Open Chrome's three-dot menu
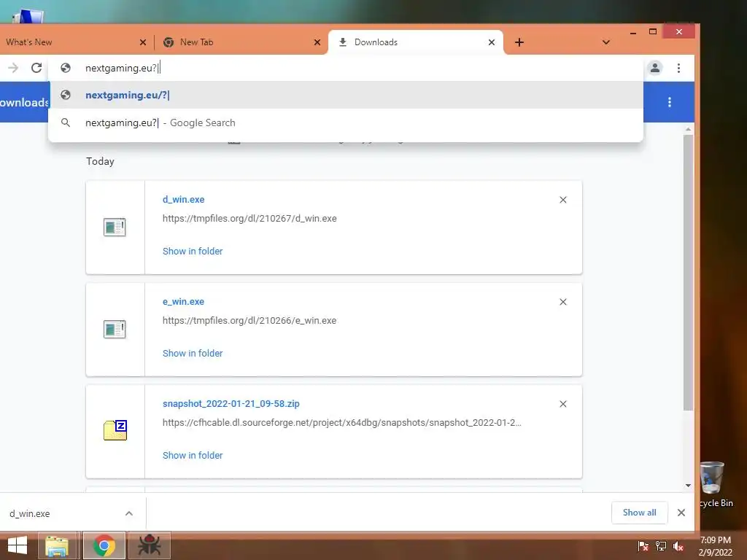747x560 pixels. point(679,68)
